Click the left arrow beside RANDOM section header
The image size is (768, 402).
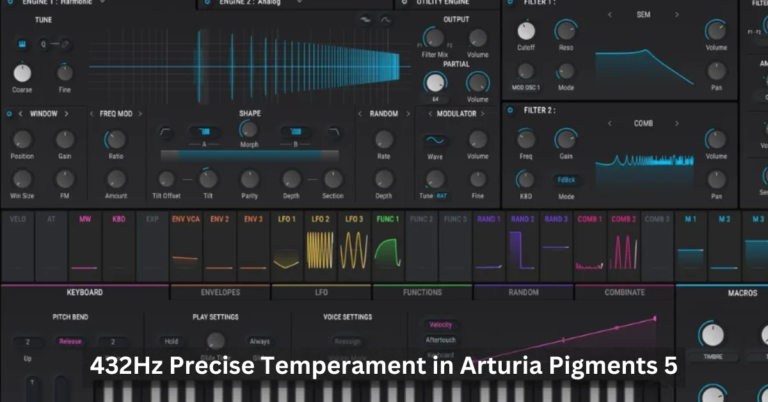click(360, 114)
